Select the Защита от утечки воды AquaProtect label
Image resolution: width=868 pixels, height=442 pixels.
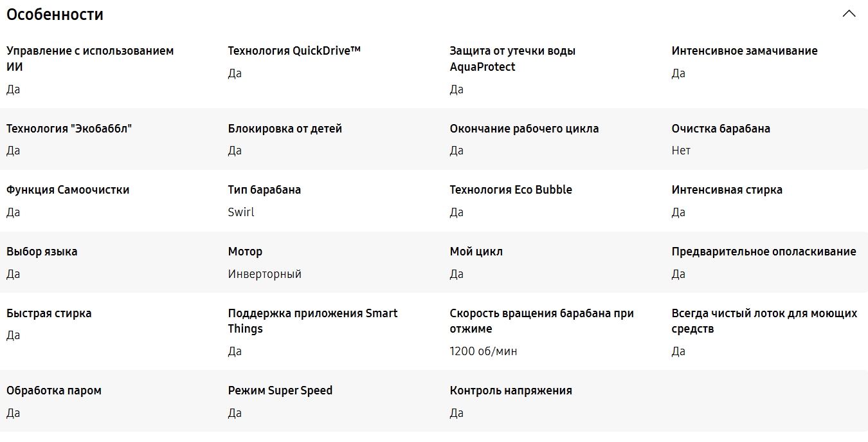pyautogui.click(x=512, y=59)
